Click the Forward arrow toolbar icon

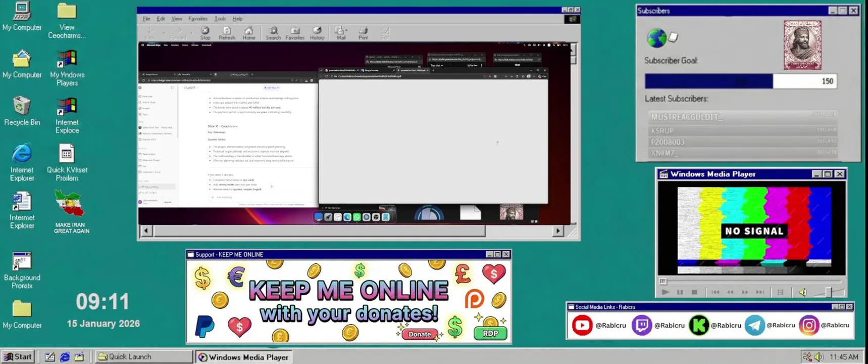pyautogui.click(x=177, y=33)
